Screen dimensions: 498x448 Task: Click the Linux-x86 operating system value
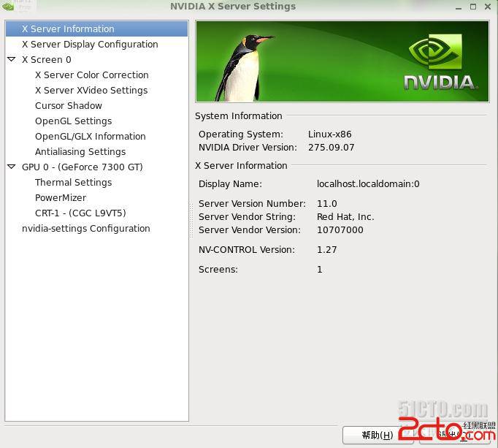pyautogui.click(x=329, y=134)
